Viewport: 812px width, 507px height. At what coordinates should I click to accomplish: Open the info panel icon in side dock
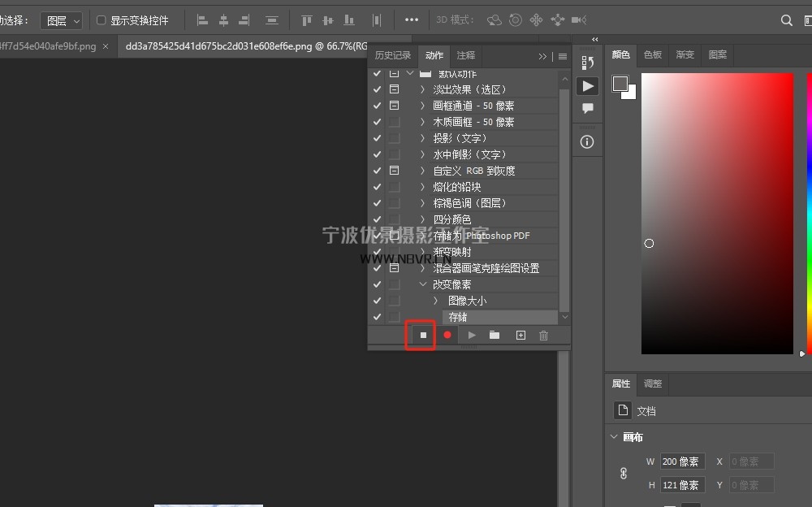[587, 141]
